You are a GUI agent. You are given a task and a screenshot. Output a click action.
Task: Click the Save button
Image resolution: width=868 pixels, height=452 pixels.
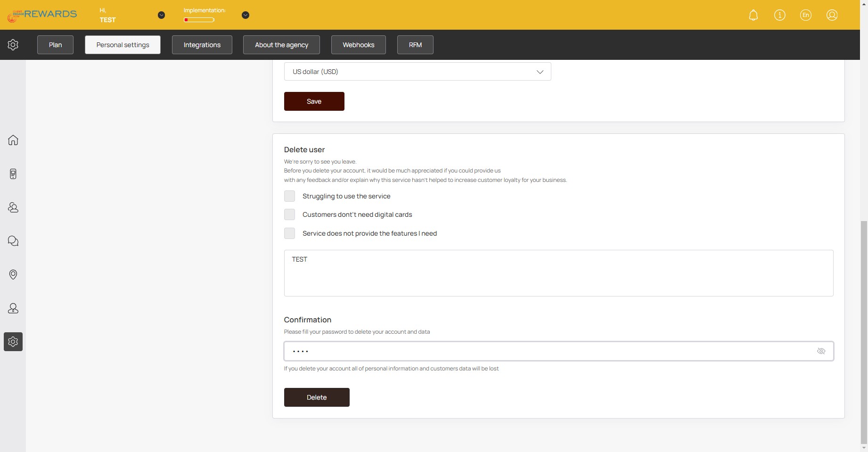tap(314, 101)
